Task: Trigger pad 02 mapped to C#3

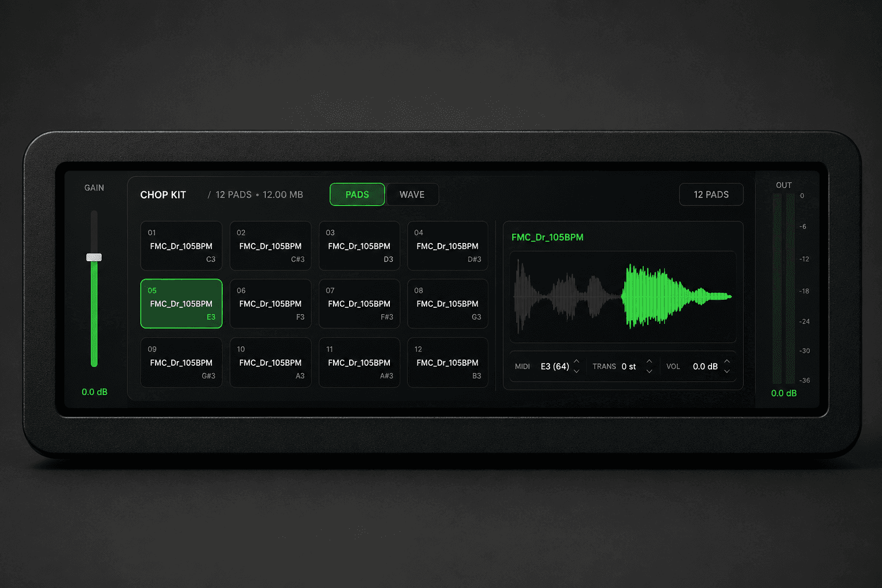Action: click(270, 246)
